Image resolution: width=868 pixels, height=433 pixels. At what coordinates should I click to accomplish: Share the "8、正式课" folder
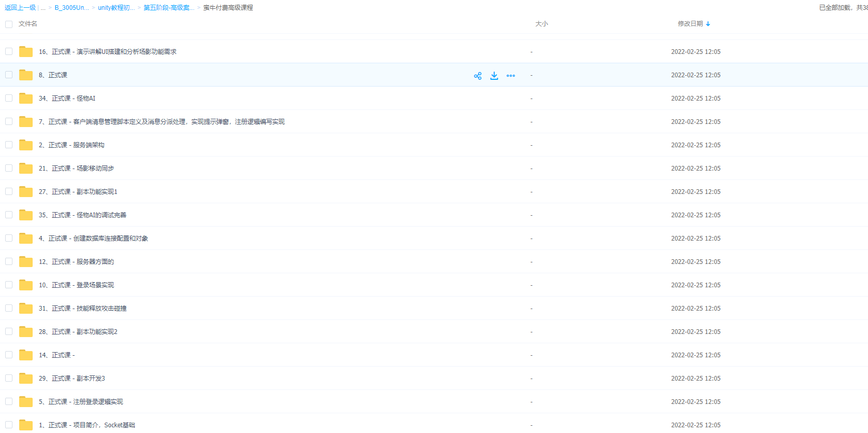click(478, 76)
